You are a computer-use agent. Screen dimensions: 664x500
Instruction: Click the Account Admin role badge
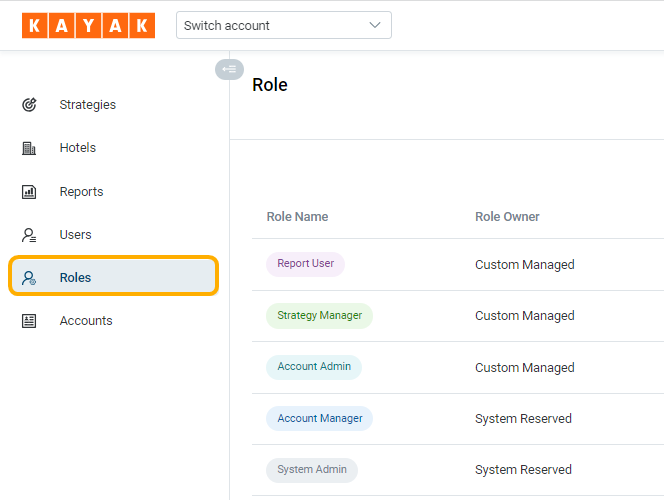click(314, 367)
